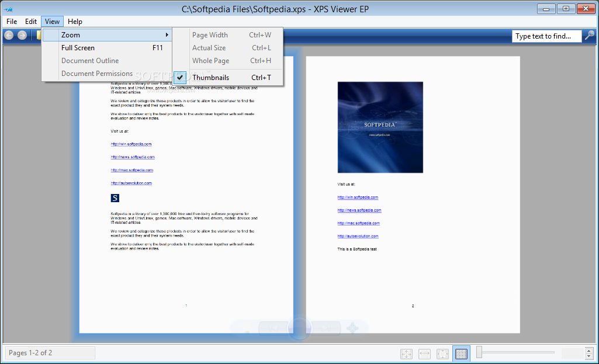The image size is (599, 364).
Task: Click the Document Outline menu entry
Action: [106, 61]
